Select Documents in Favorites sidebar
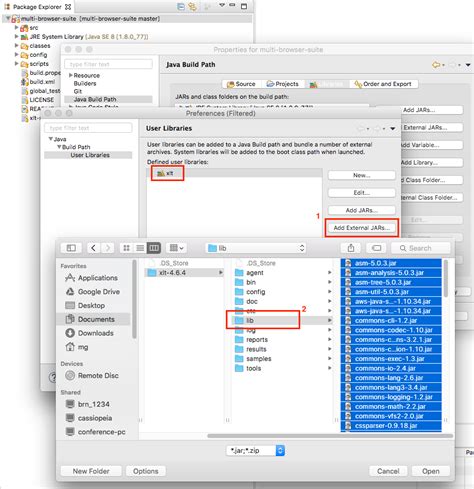474x489 pixels. click(x=94, y=319)
